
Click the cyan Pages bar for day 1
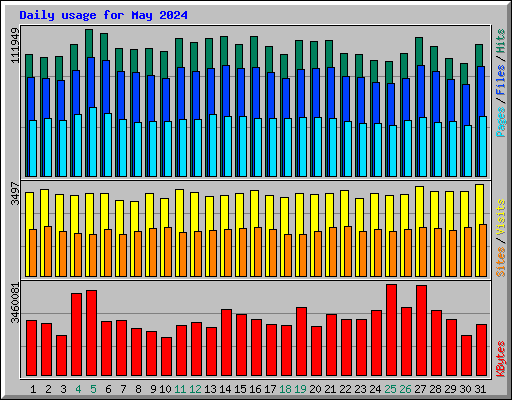[33, 148]
